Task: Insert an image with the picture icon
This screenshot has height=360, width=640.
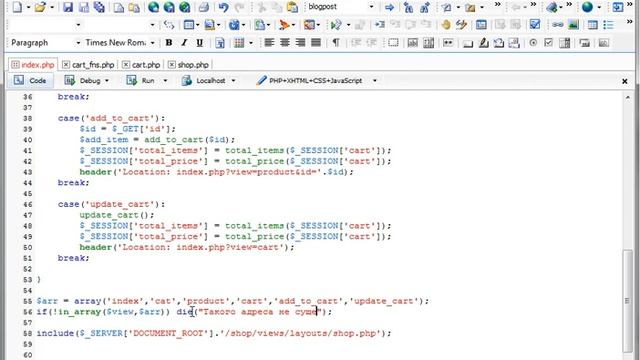Action: 573,25
